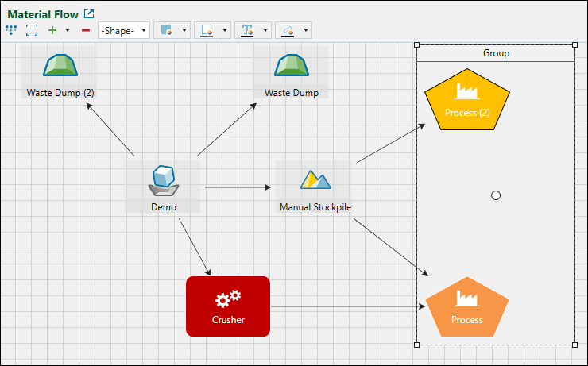The height and width of the screenshot is (366, 588).
Task: Expand the link color dropdown arrow
Action: (x=306, y=30)
